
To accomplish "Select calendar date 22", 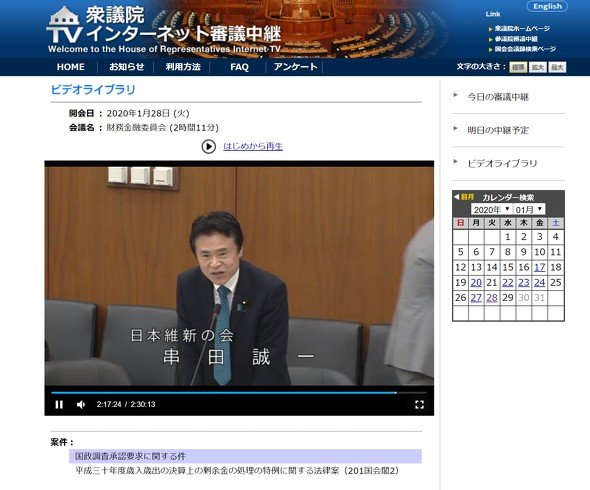I will [508, 283].
